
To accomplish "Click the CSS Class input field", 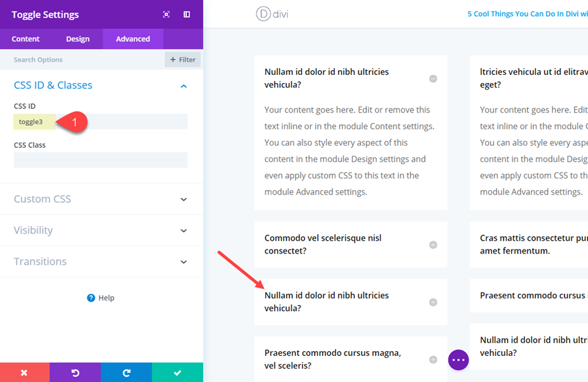I will point(100,160).
